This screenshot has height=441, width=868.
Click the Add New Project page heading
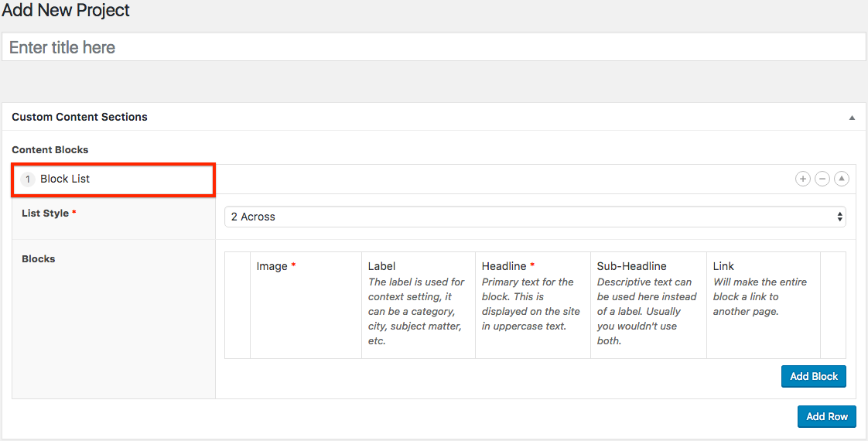66,11
